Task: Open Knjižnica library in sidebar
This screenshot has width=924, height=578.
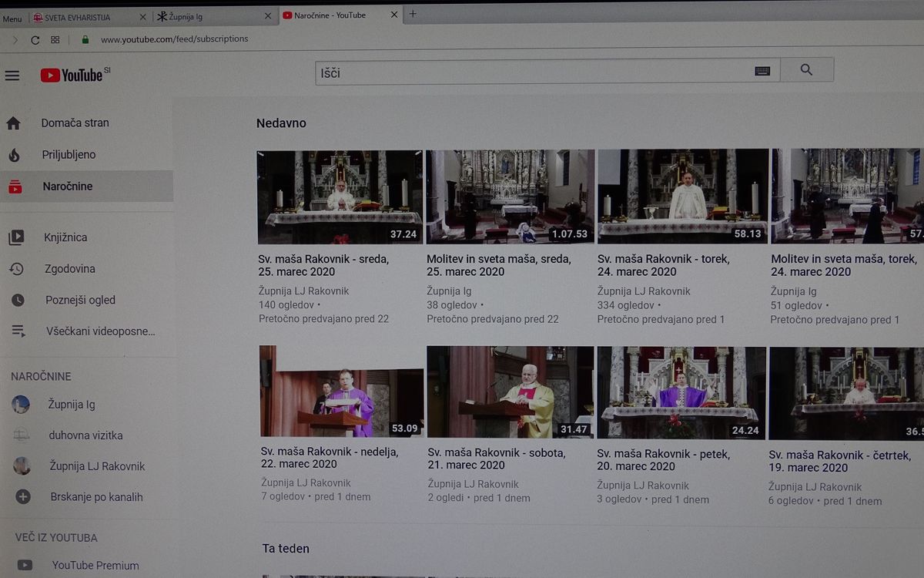Action: pos(65,237)
